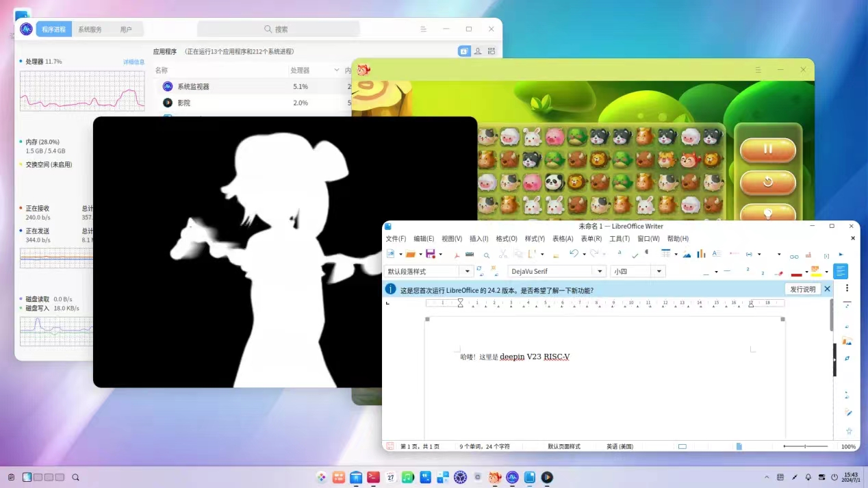This screenshot has width=868, height=488.
Task: Click the restart button in the game
Action: [768, 182]
